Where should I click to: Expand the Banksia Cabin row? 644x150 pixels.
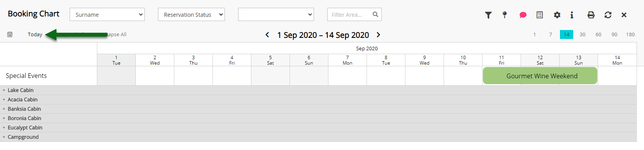pyautogui.click(x=4, y=109)
